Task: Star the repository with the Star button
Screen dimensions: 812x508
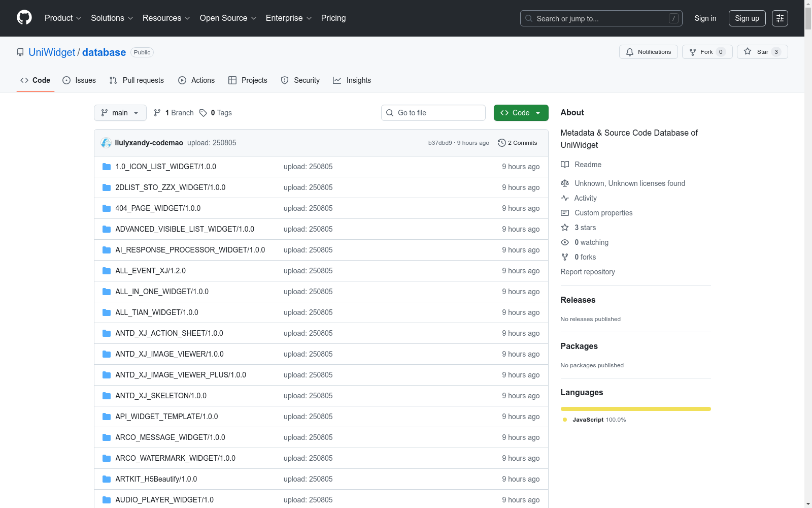Action: pos(762,52)
